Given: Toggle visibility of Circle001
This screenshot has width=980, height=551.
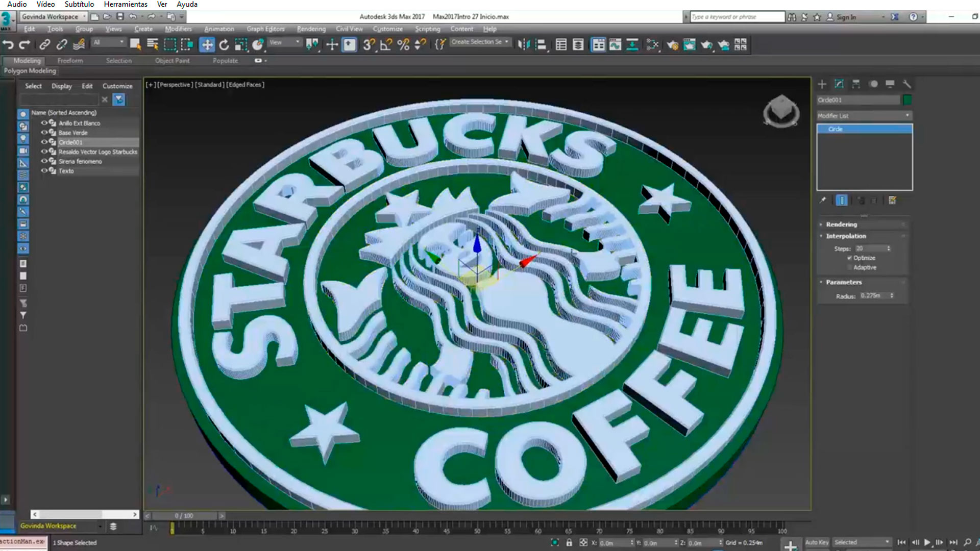Looking at the screenshot, I should (x=44, y=142).
